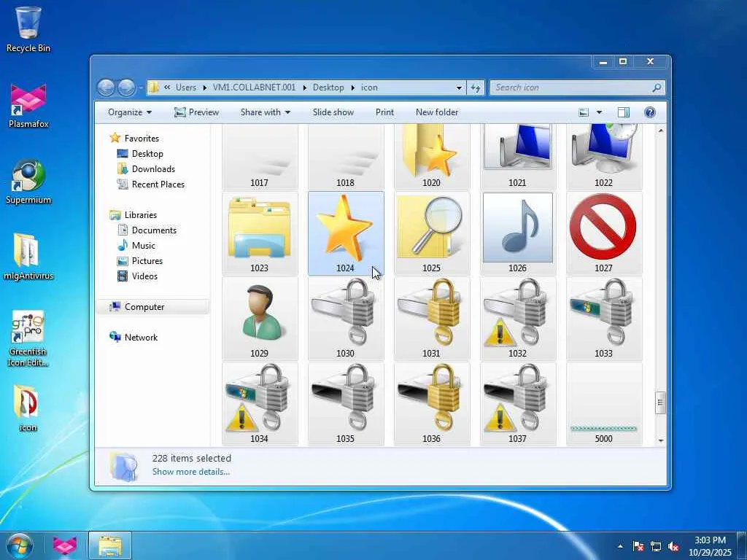This screenshot has height=560, width=747.
Task: Select the magnifier folder icon 1025
Action: 432,233
